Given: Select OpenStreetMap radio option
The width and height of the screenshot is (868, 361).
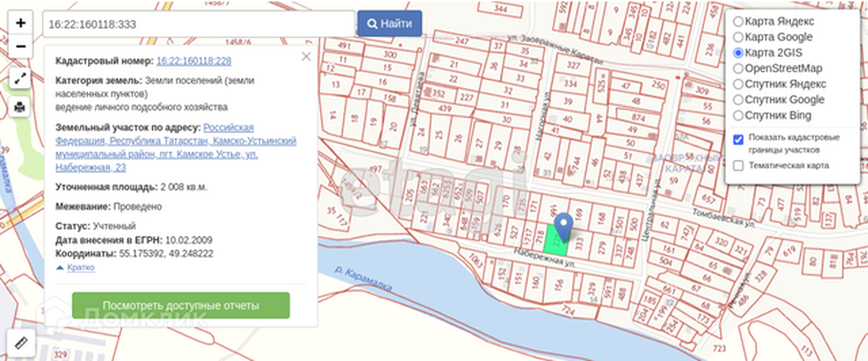Looking at the screenshot, I should click(x=738, y=68).
